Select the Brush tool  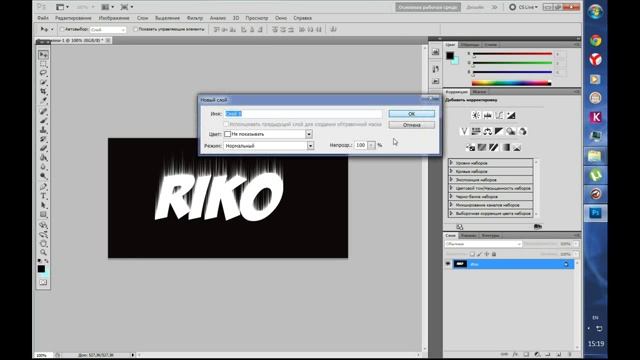[x=43, y=121]
